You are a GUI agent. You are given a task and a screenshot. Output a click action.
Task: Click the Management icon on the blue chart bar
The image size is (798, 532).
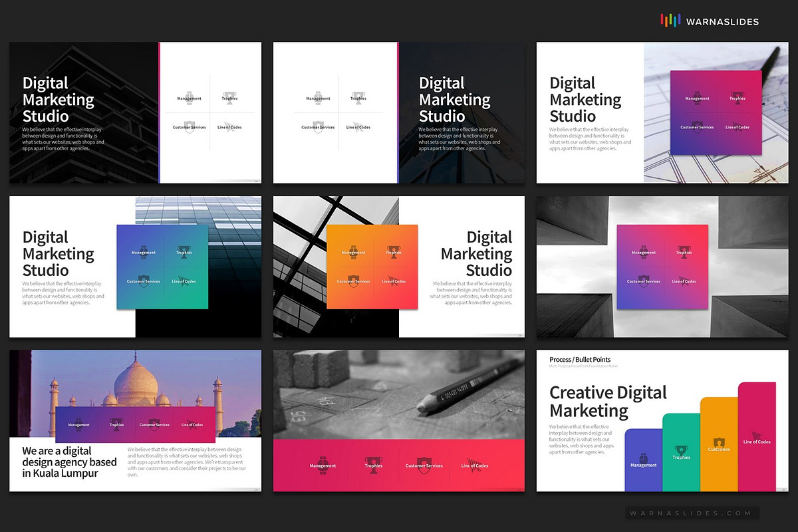(x=644, y=458)
